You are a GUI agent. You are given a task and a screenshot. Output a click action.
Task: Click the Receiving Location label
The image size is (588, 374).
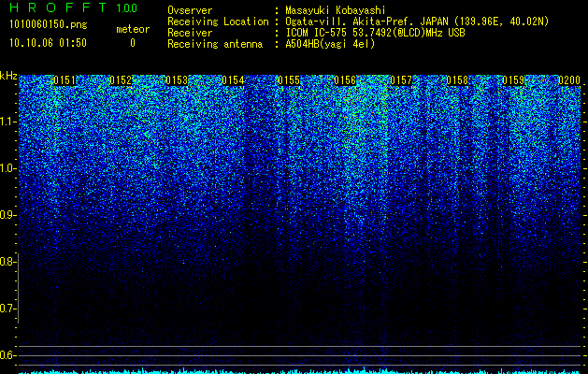point(218,22)
